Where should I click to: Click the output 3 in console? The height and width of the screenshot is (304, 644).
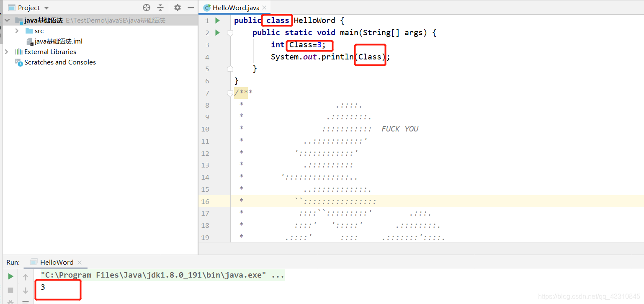43,287
